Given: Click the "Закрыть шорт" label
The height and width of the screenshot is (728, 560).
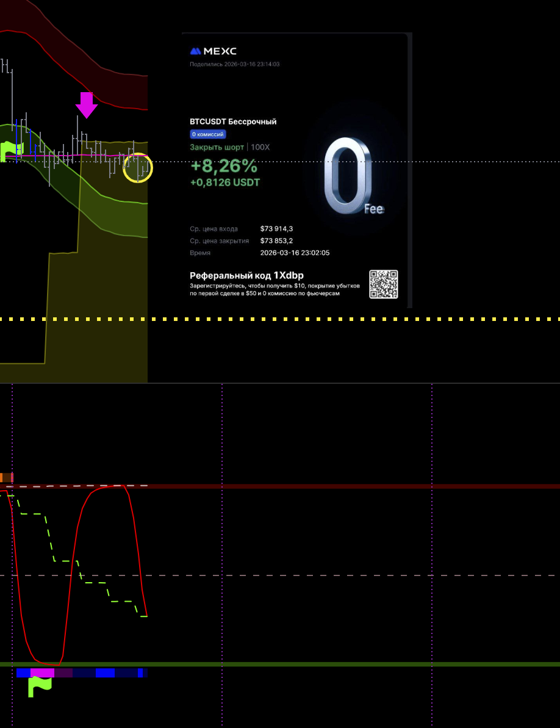Looking at the screenshot, I should 217,147.
